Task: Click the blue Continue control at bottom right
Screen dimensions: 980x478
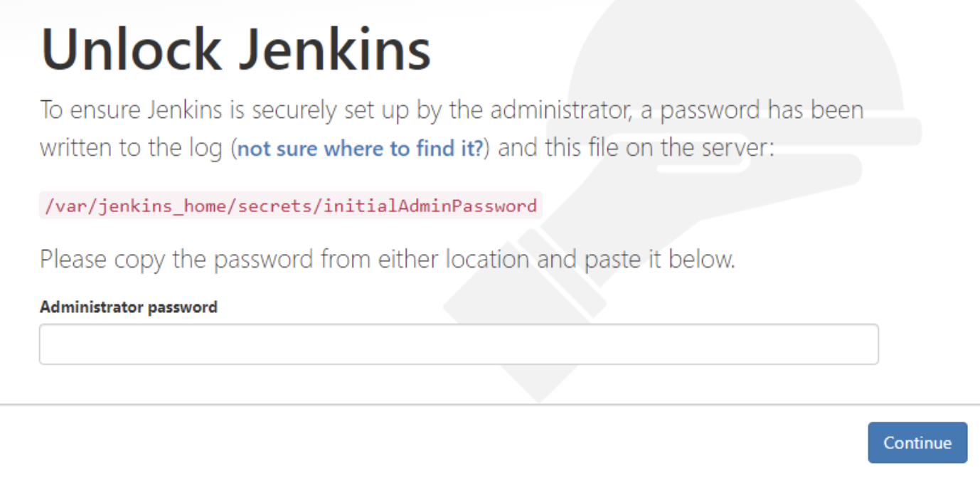Action: click(917, 442)
